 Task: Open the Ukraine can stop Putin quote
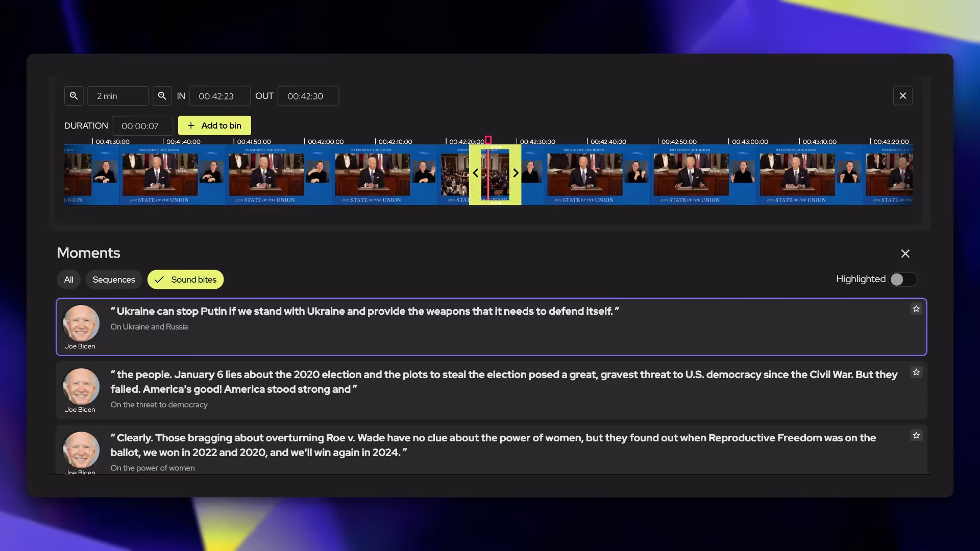click(x=364, y=312)
